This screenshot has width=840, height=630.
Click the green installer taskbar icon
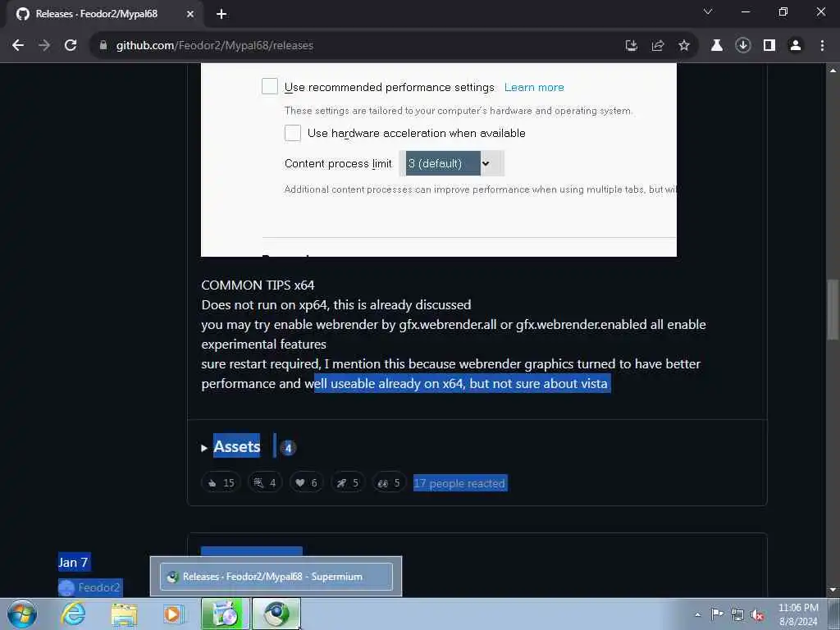(x=226, y=614)
